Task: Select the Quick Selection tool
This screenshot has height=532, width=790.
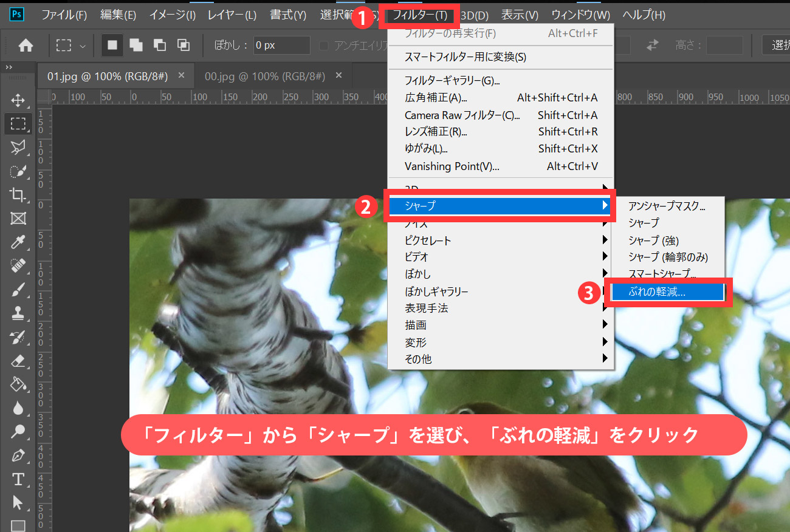Action: (x=18, y=171)
